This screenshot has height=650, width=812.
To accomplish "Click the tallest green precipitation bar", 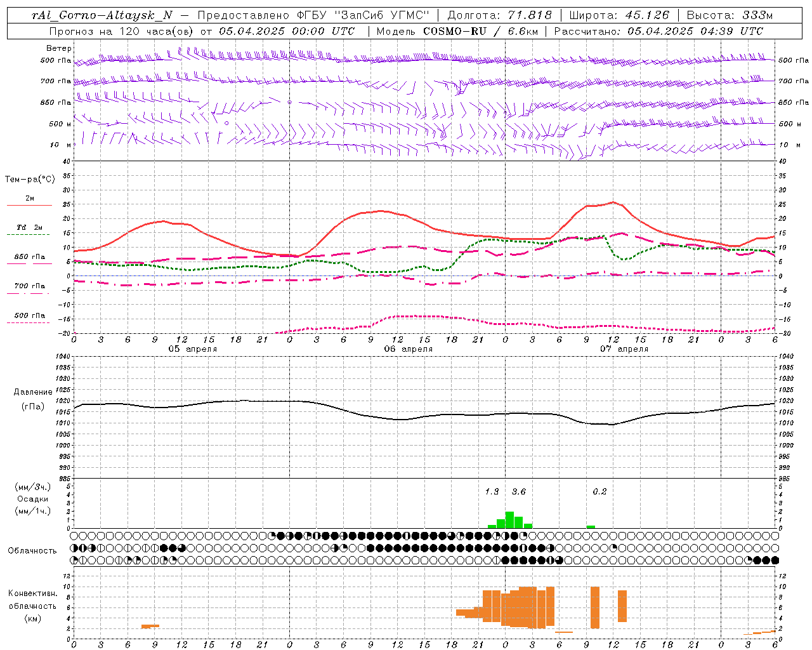I will pos(509,520).
